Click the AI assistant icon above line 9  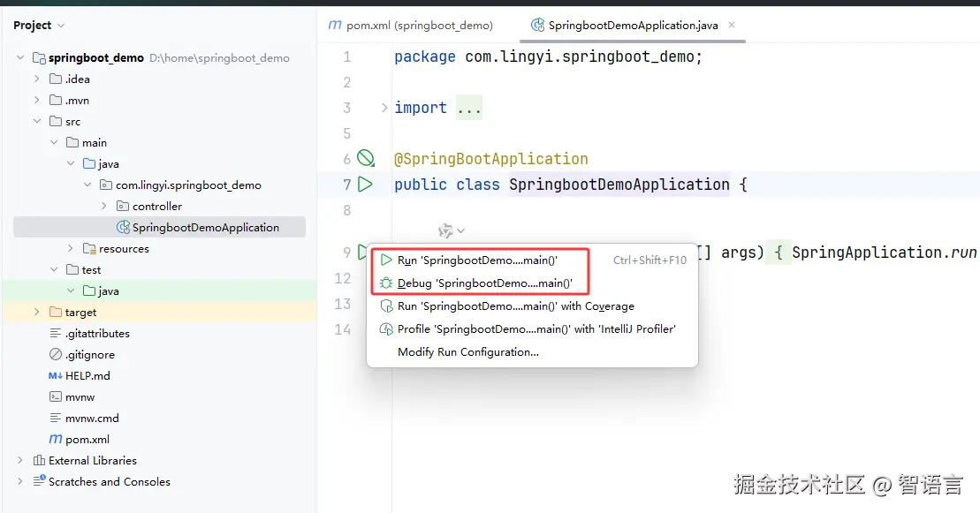coord(446,231)
